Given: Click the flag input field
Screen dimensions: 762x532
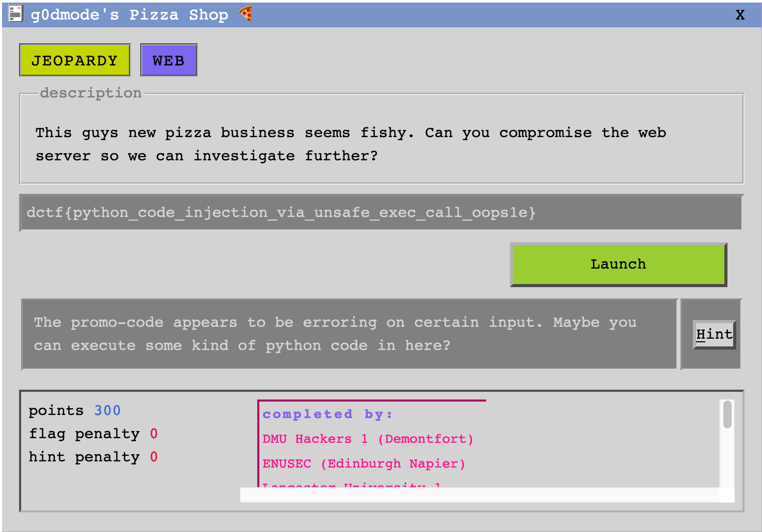Looking at the screenshot, I should click(381, 212).
